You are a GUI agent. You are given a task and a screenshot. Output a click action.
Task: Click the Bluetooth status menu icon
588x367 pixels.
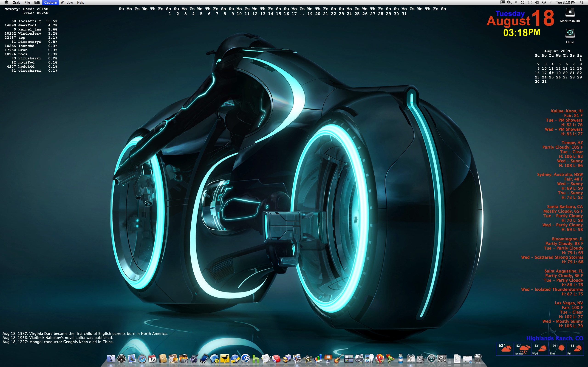click(551, 3)
